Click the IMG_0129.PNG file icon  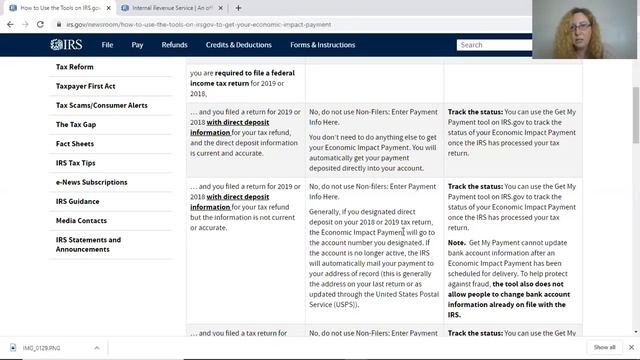tap(13, 348)
